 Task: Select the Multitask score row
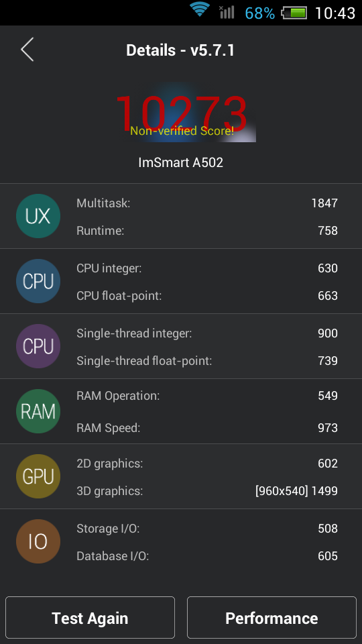click(x=207, y=203)
